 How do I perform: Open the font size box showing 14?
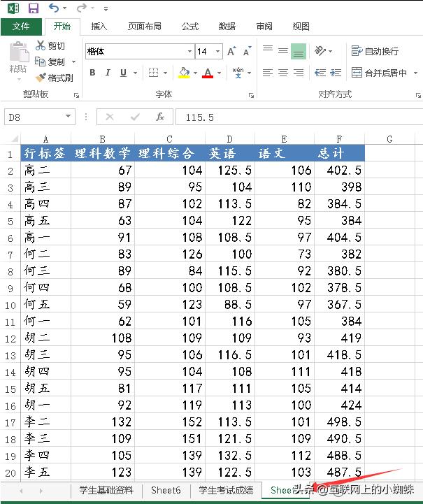pyautogui.click(x=209, y=52)
